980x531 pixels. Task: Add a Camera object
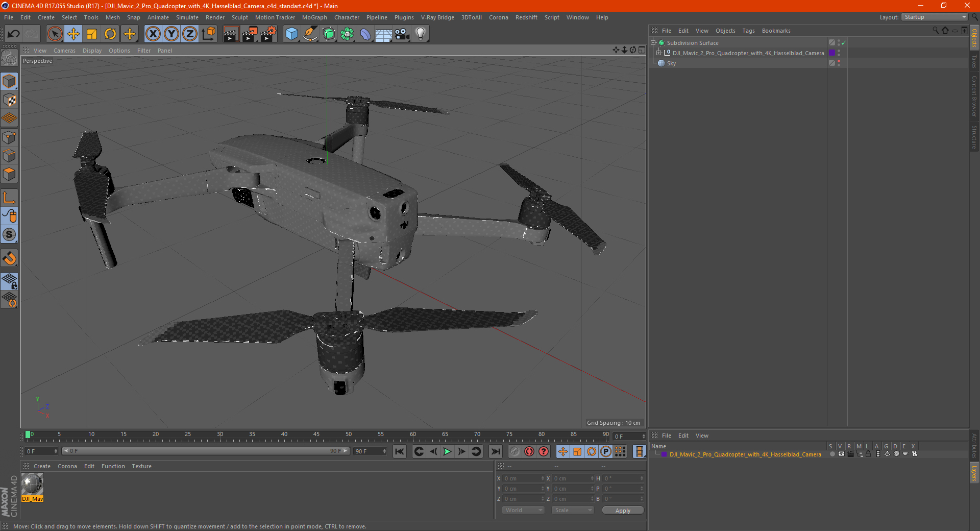402,34
